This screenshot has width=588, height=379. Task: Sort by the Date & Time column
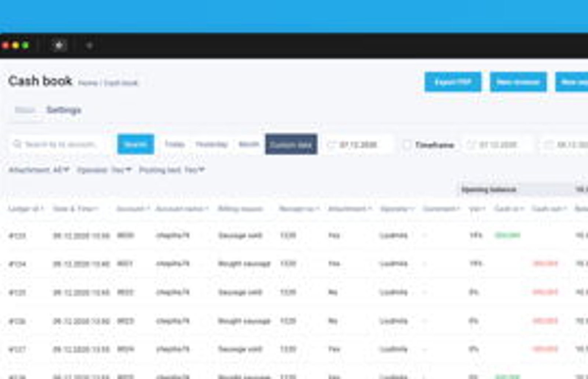(76, 209)
